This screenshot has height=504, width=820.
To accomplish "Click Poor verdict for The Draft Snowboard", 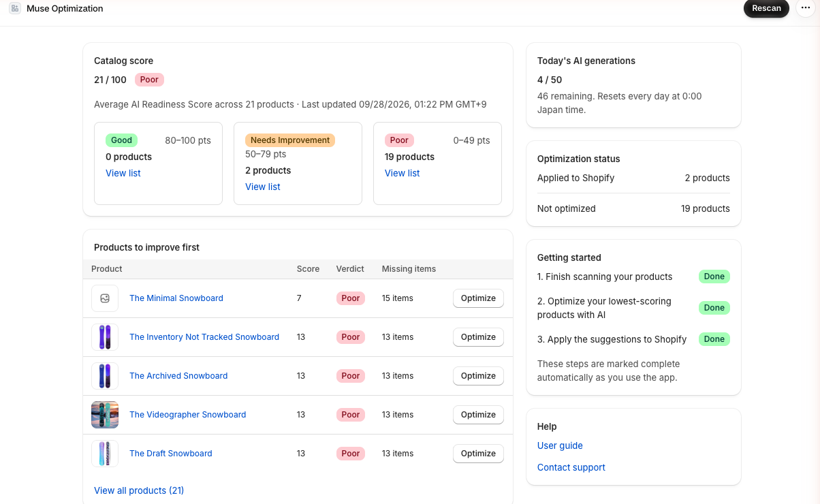I will [351, 454].
